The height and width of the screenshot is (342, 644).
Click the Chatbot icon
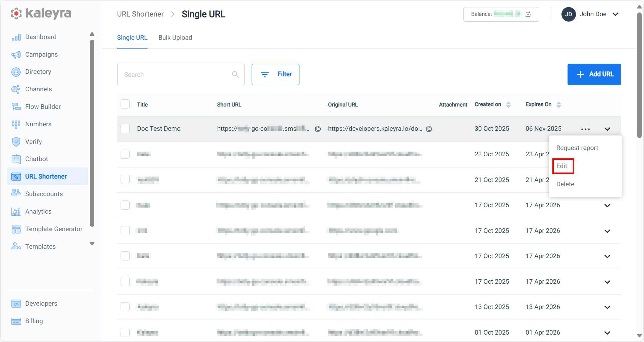pos(16,159)
